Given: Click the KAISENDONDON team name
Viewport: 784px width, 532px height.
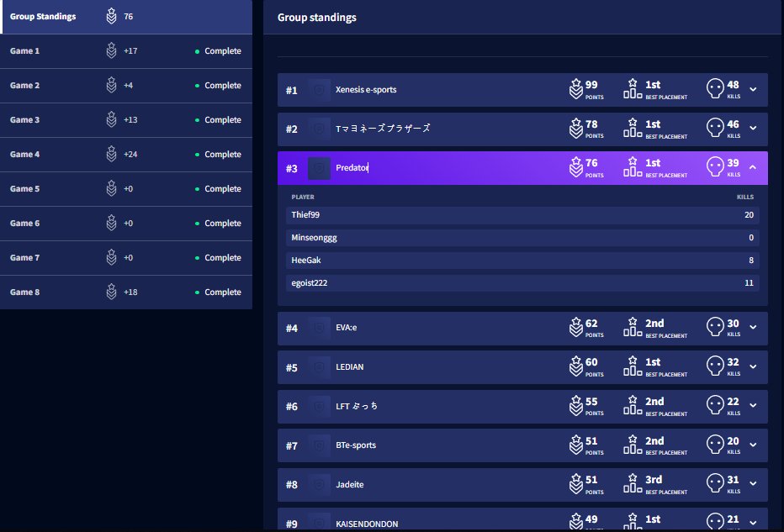Looking at the screenshot, I should point(367,524).
